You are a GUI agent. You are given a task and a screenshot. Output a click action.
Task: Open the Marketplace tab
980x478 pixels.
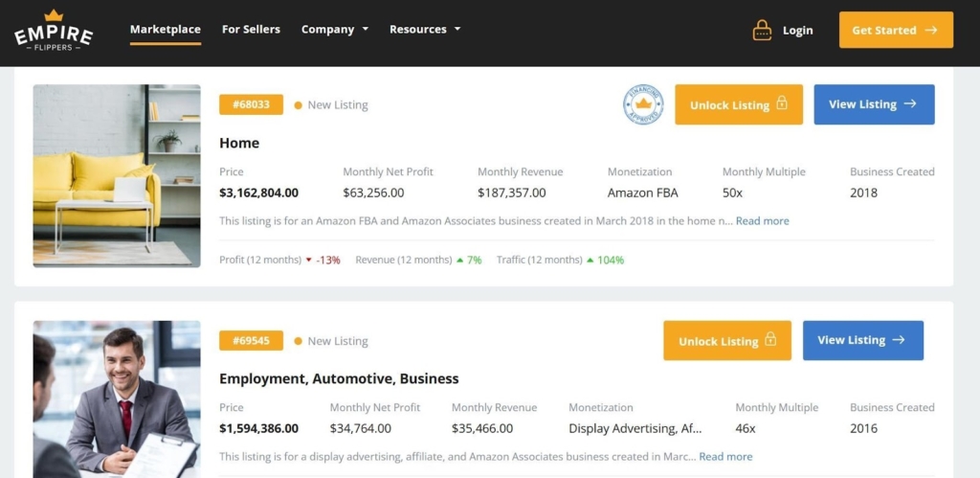tap(166, 30)
